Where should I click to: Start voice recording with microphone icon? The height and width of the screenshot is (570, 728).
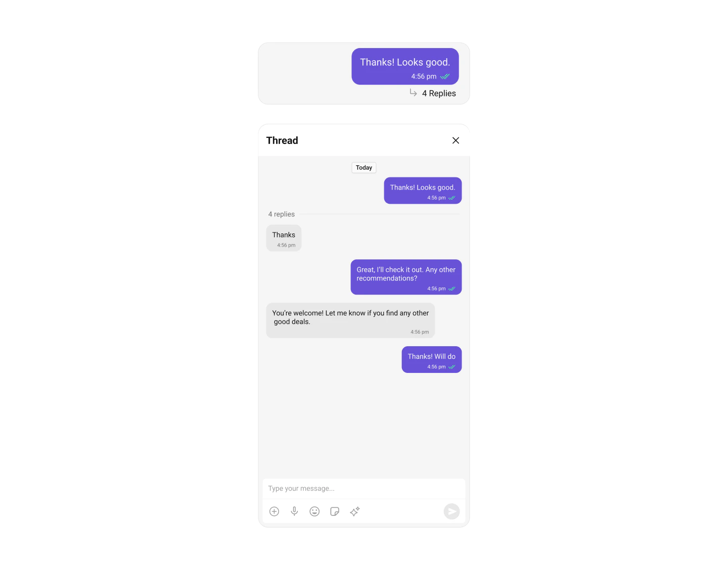click(294, 511)
